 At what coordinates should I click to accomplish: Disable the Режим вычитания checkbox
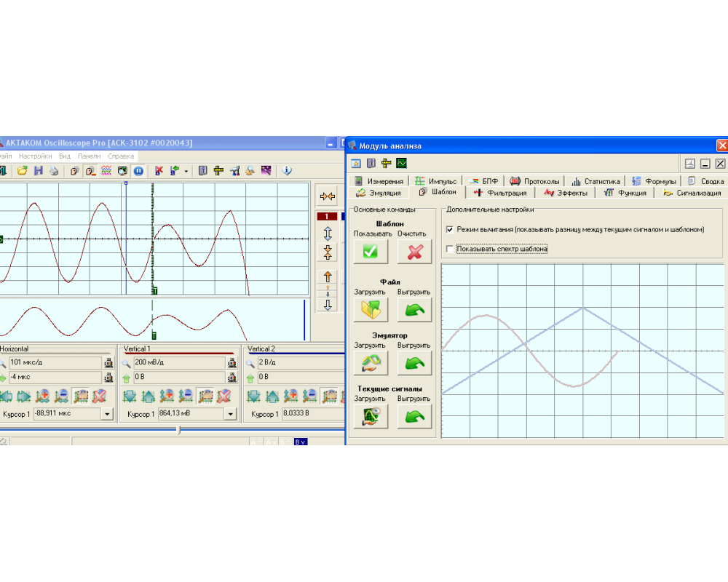click(450, 230)
